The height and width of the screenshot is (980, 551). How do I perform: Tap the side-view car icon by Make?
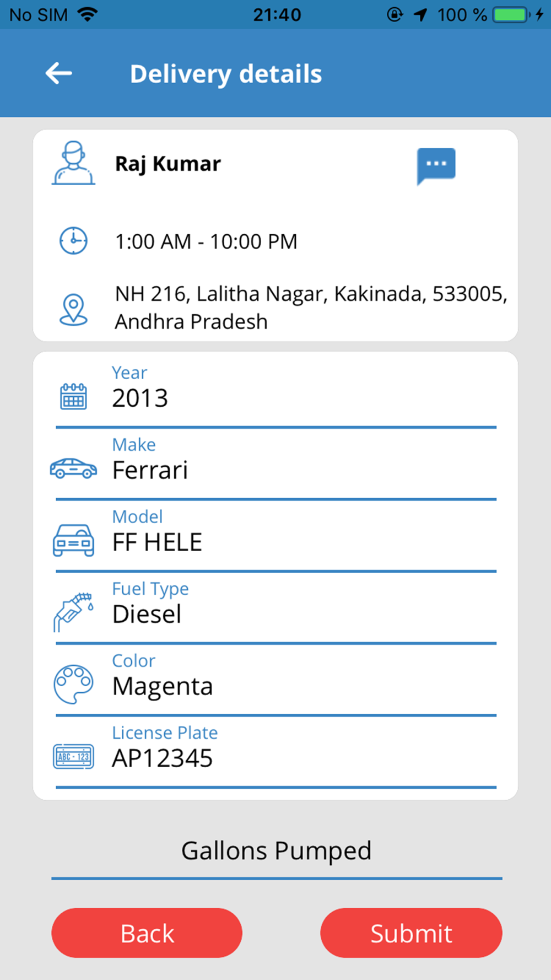(73, 469)
